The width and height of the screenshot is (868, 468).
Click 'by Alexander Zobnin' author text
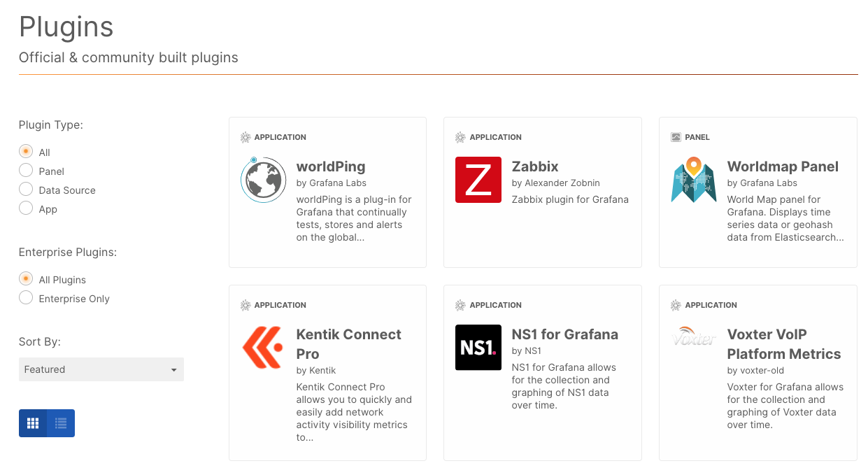pyautogui.click(x=556, y=183)
